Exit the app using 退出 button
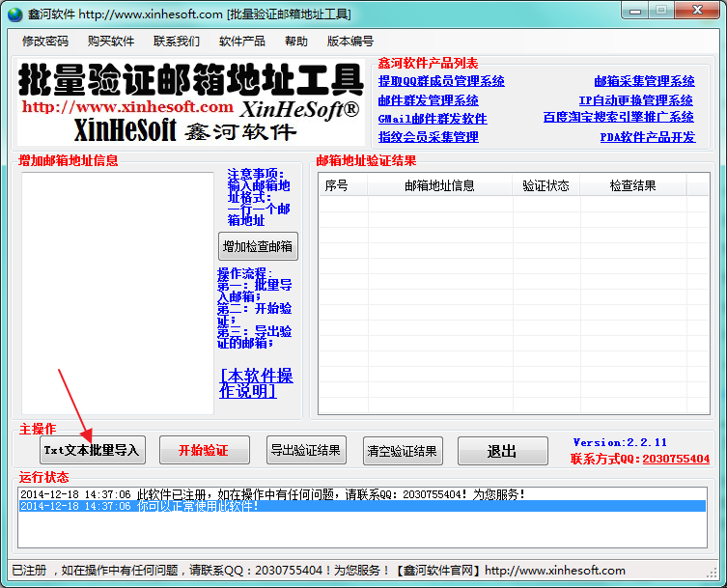727x588 pixels. [503, 451]
